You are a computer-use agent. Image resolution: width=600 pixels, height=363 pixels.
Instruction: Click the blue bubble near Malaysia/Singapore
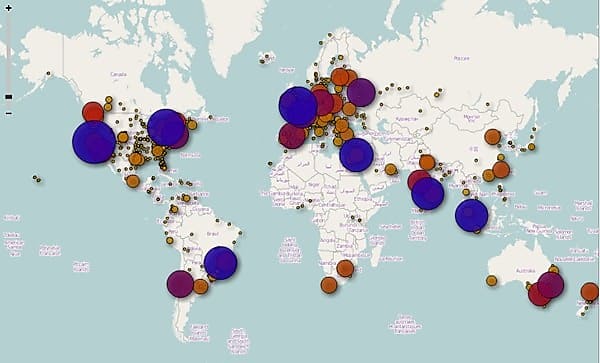(472, 215)
